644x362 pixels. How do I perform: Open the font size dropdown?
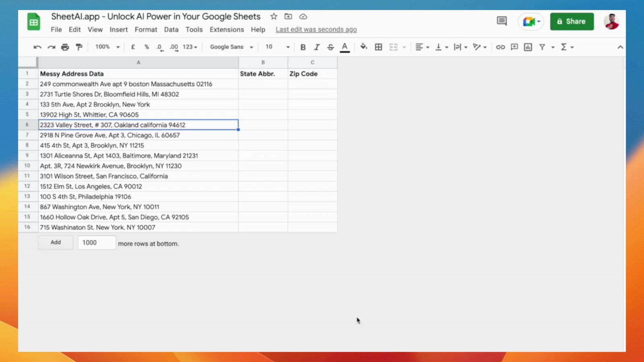pos(277,47)
